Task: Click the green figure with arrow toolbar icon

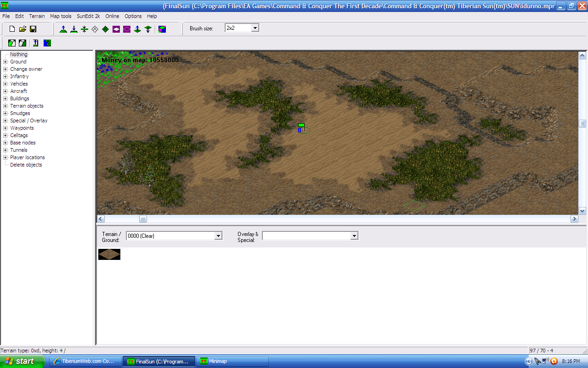Action: tap(36, 43)
